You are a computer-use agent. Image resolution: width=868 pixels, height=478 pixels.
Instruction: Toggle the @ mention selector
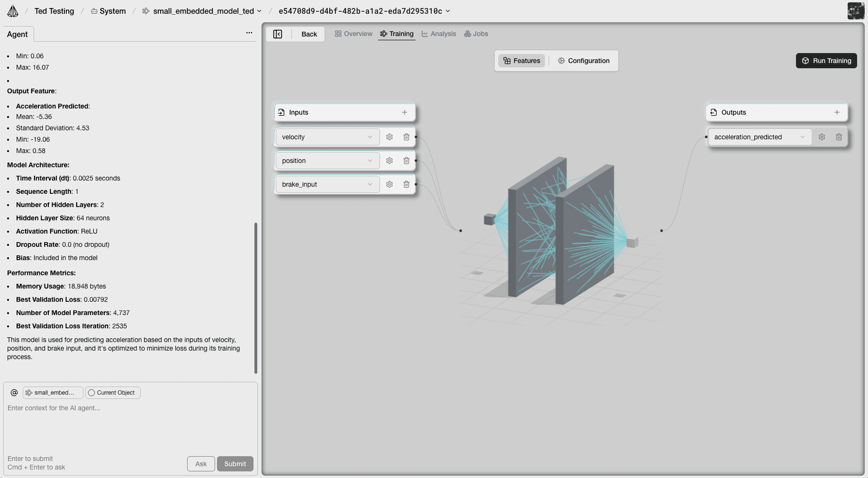[14, 392]
